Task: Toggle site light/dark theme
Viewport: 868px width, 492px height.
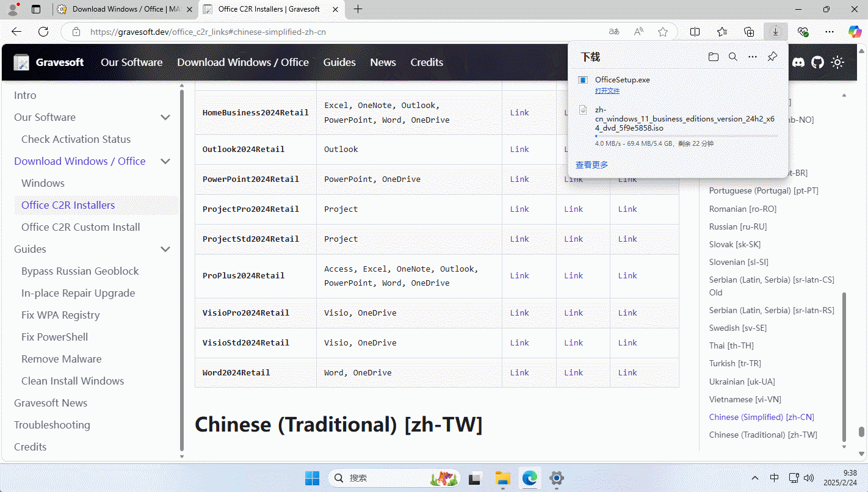Action: (837, 62)
